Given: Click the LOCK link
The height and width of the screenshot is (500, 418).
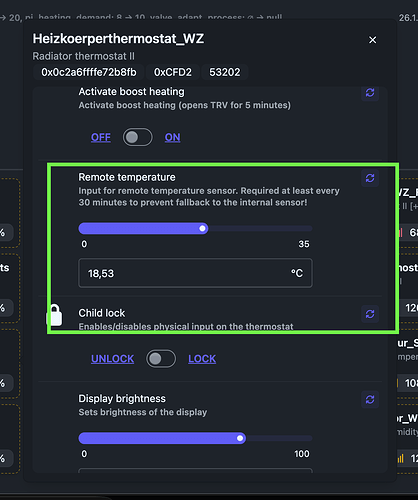Looking at the screenshot, I should click(202, 359).
